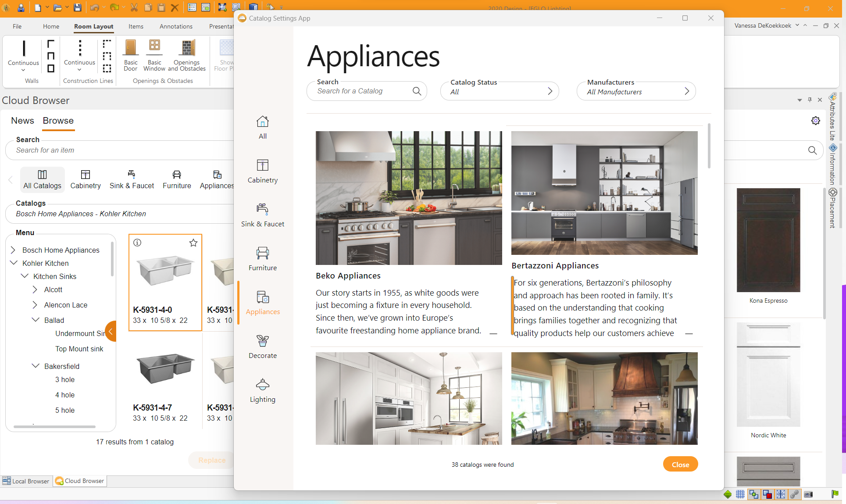Click the Basic Window tool
The width and height of the screenshot is (846, 504).
pyautogui.click(x=154, y=55)
